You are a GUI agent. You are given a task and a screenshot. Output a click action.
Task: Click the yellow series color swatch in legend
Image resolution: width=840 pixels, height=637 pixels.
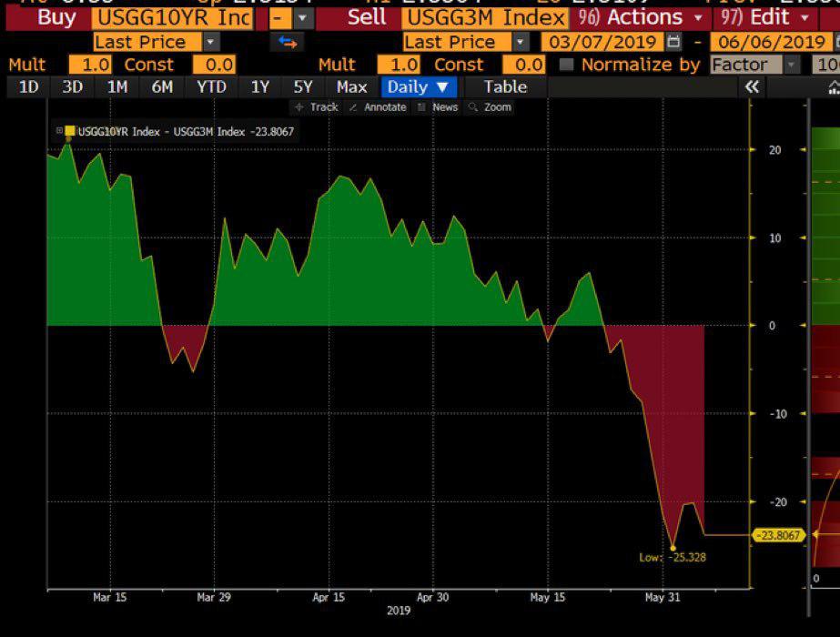pos(69,131)
